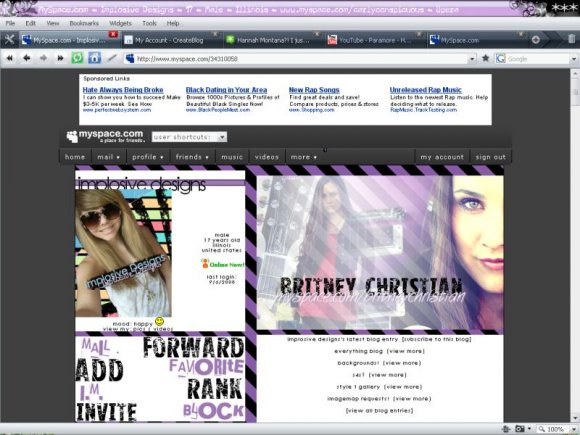Open the Edit menu

(x=30, y=23)
